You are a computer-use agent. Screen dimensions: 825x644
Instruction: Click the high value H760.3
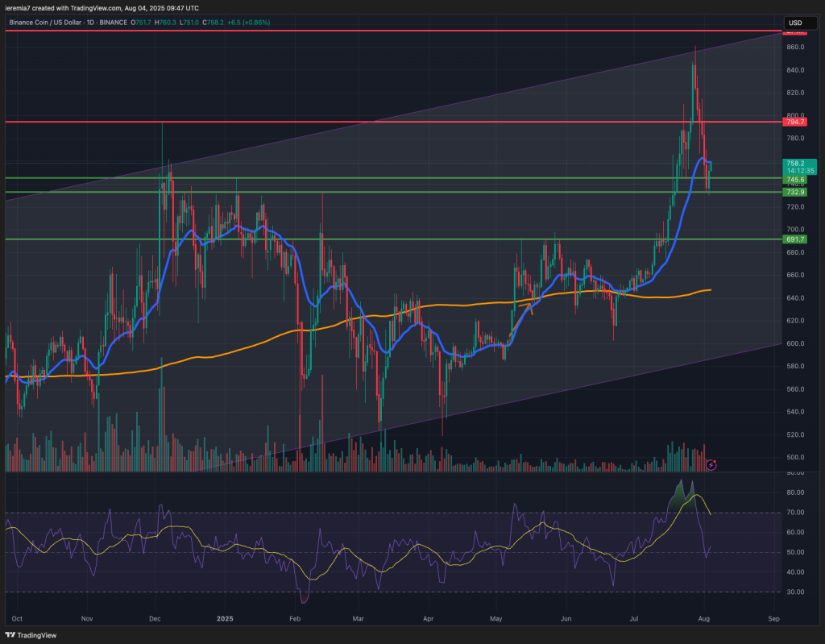tap(165, 23)
